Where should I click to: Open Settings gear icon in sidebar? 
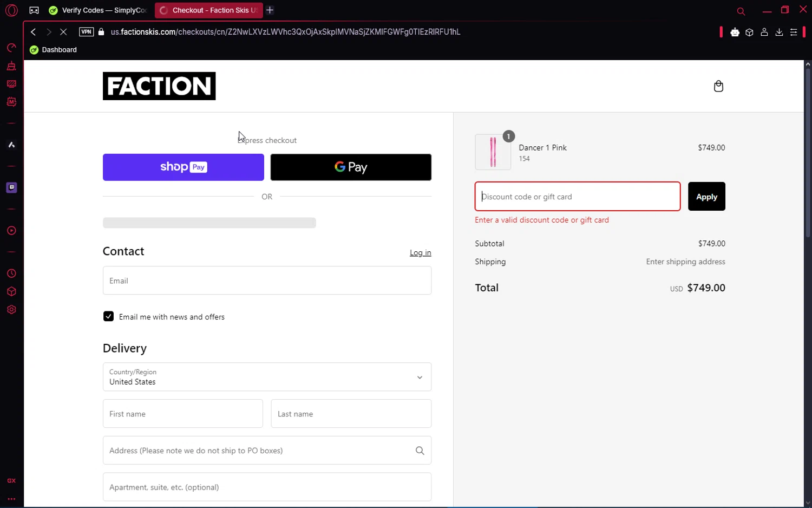click(x=11, y=310)
